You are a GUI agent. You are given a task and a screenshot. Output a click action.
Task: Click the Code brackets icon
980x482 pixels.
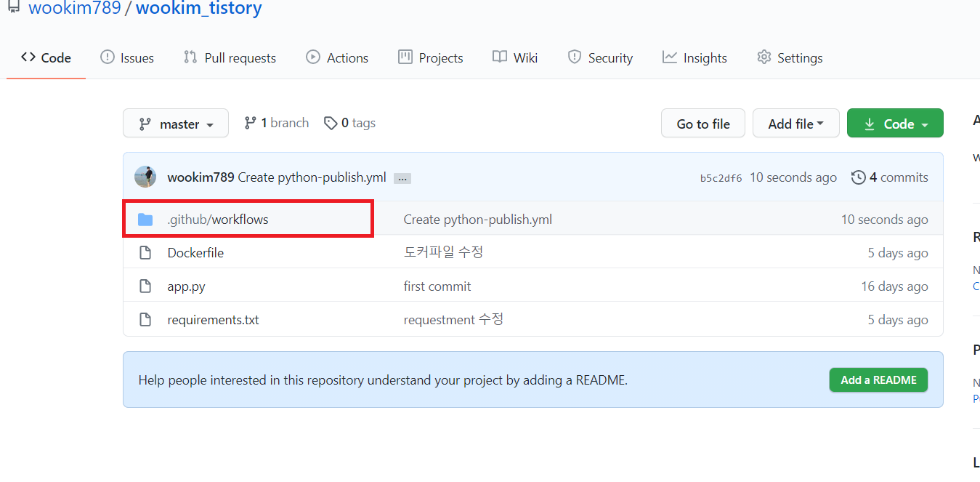click(x=28, y=57)
